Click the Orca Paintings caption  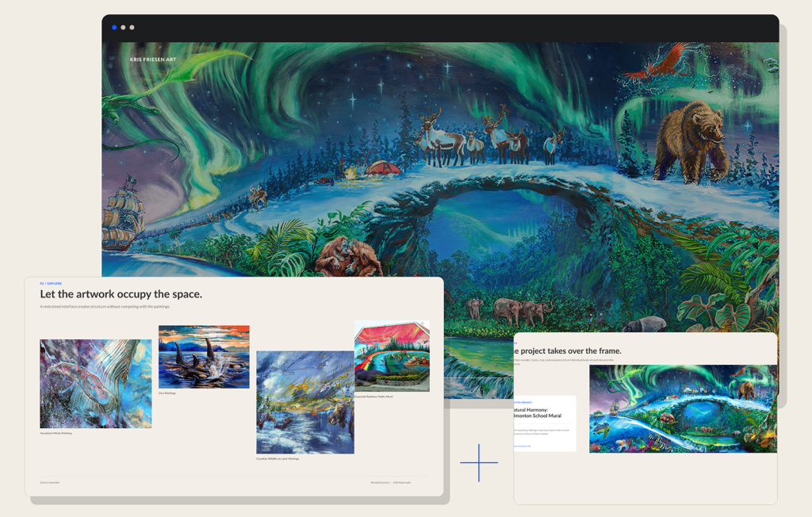(167, 393)
